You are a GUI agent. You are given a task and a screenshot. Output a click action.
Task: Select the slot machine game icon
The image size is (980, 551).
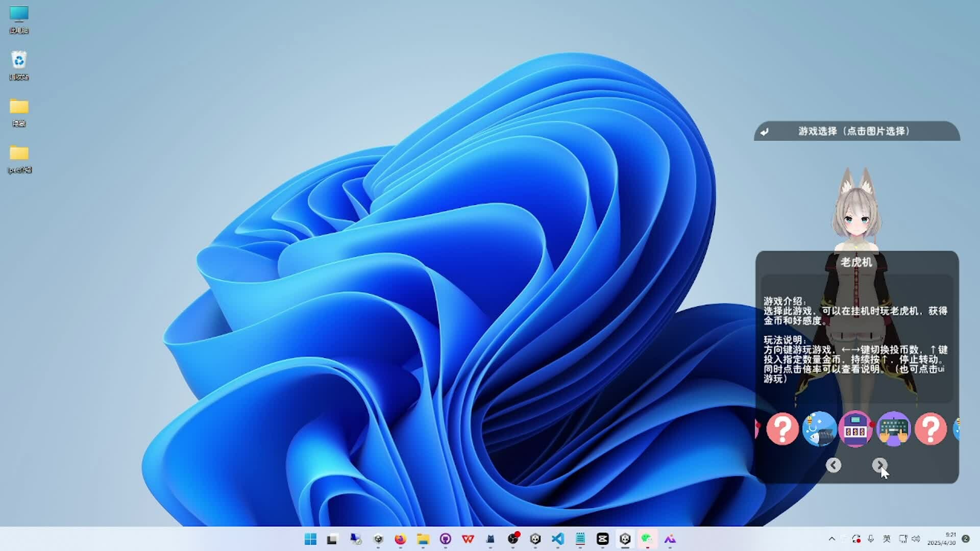tap(856, 429)
